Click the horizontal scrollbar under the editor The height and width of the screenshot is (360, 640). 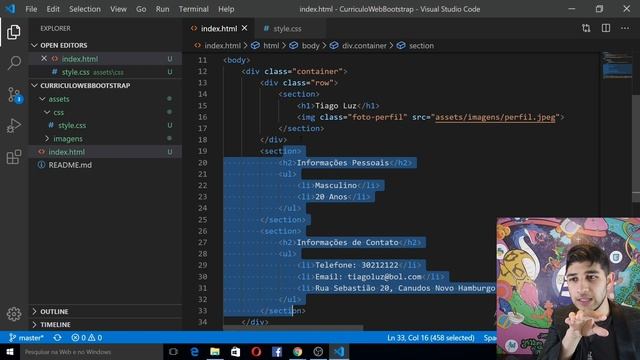click(x=293, y=327)
